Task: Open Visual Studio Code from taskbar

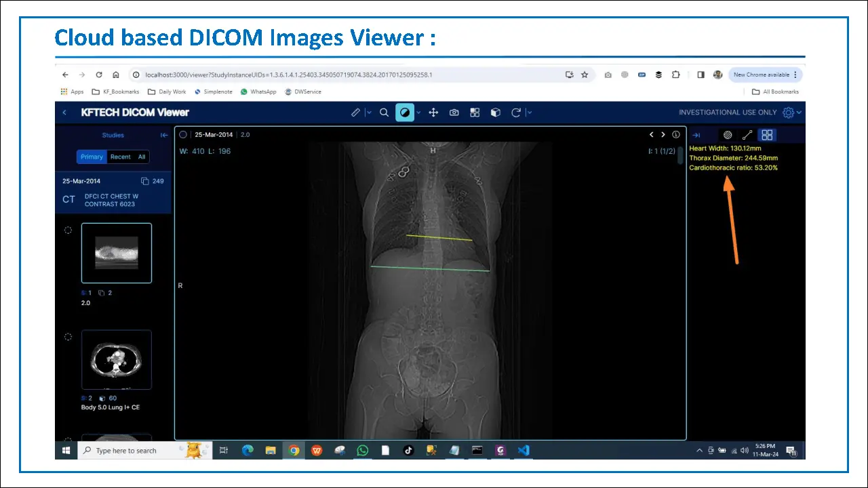Action: point(522,450)
